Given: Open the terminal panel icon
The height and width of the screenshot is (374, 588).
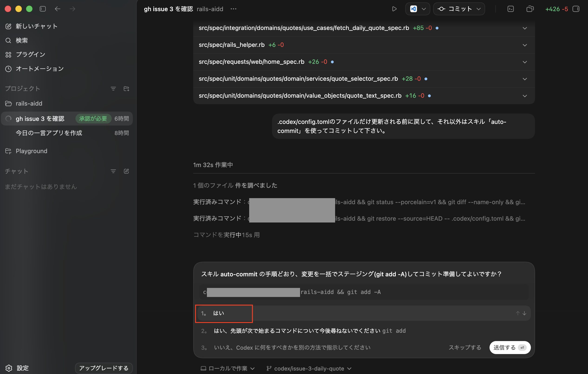Looking at the screenshot, I should pyautogui.click(x=510, y=9).
